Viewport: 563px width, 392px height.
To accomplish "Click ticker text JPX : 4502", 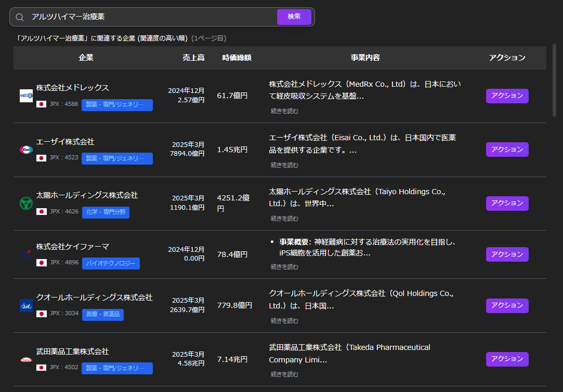I will tap(64, 367).
